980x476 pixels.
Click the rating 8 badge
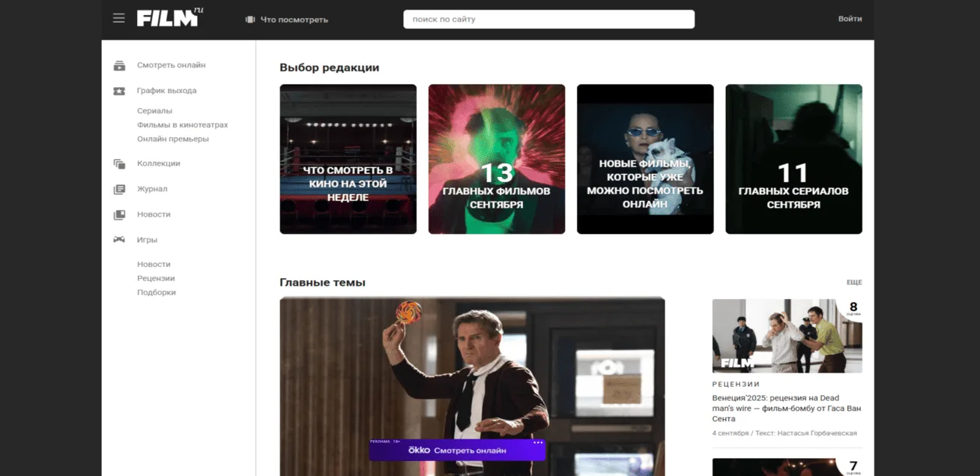point(853,308)
